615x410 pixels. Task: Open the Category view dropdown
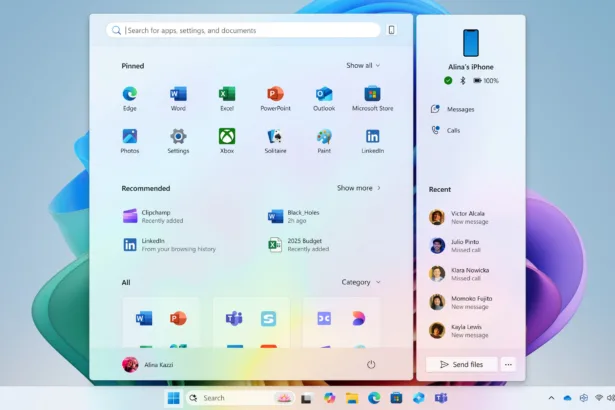361,282
